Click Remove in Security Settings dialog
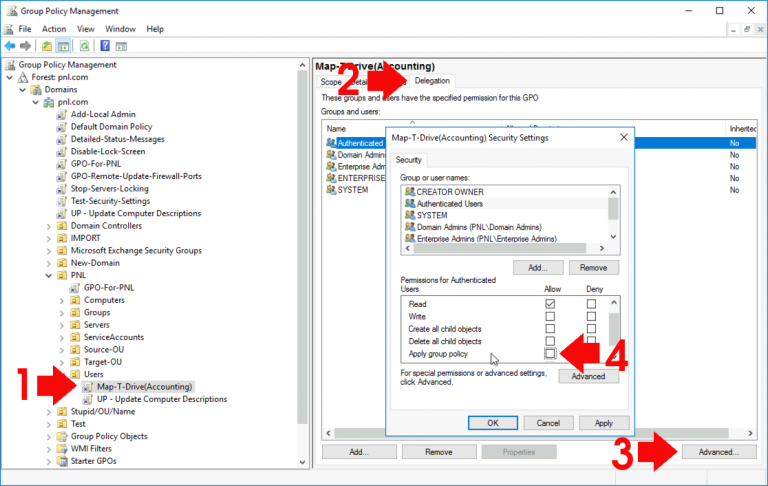 (593, 267)
